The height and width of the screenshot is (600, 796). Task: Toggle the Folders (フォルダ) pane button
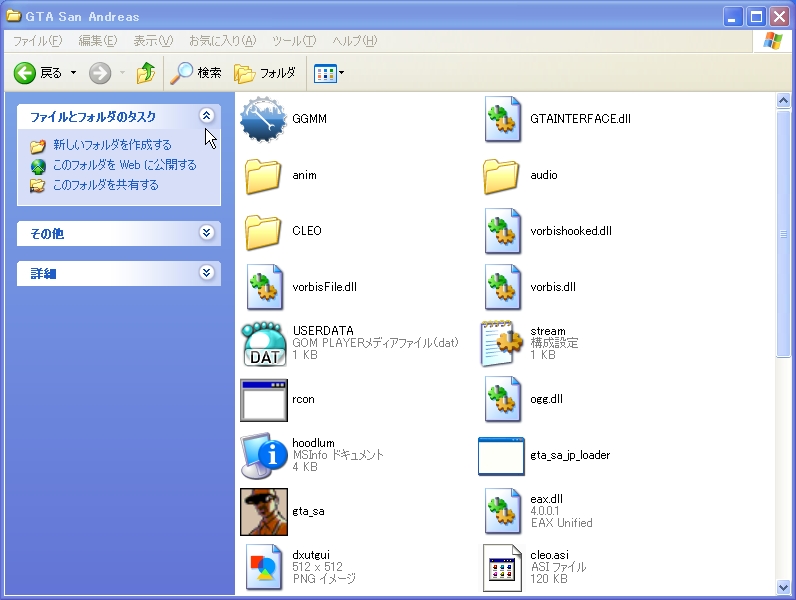click(x=265, y=73)
